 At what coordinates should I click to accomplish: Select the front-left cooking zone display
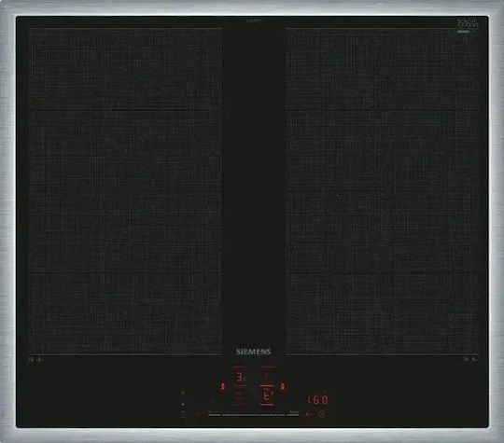(240, 396)
